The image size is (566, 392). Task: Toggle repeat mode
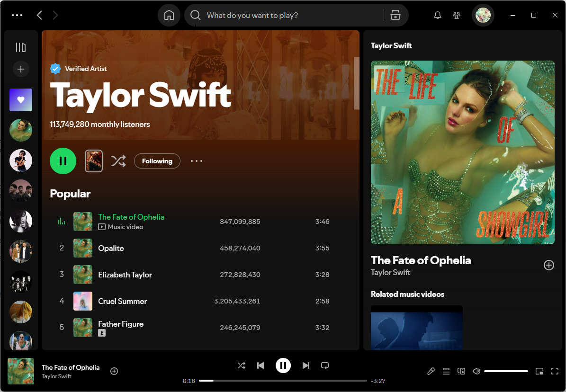click(325, 365)
